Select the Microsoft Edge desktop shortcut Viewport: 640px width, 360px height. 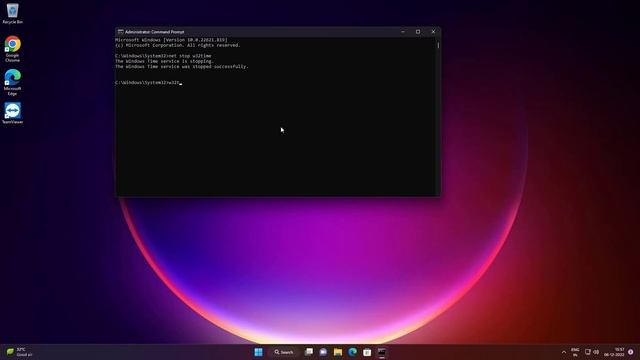[13, 82]
